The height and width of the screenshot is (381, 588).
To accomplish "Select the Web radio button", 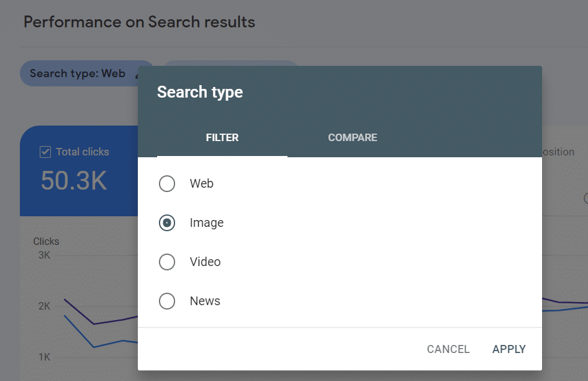I will (x=167, y=183).
